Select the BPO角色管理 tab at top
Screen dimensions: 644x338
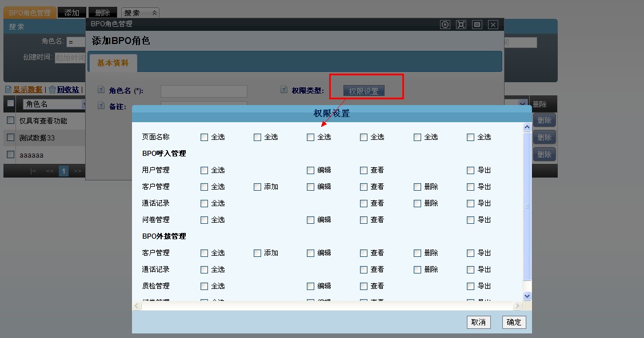pyautogui.click(x=30, y=13)
